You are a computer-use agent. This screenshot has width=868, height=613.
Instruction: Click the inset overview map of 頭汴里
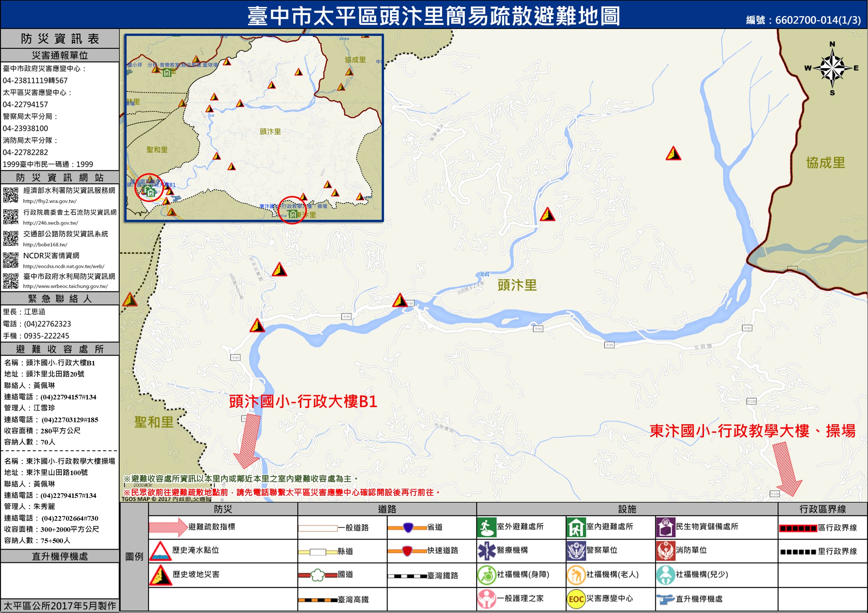coord(254,128)
